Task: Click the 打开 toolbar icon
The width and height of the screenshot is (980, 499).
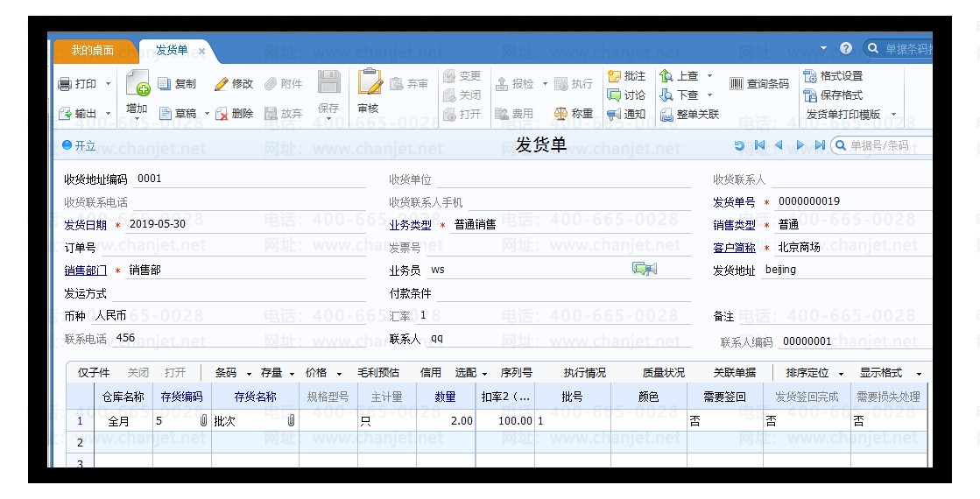Action: pos(449,115)
